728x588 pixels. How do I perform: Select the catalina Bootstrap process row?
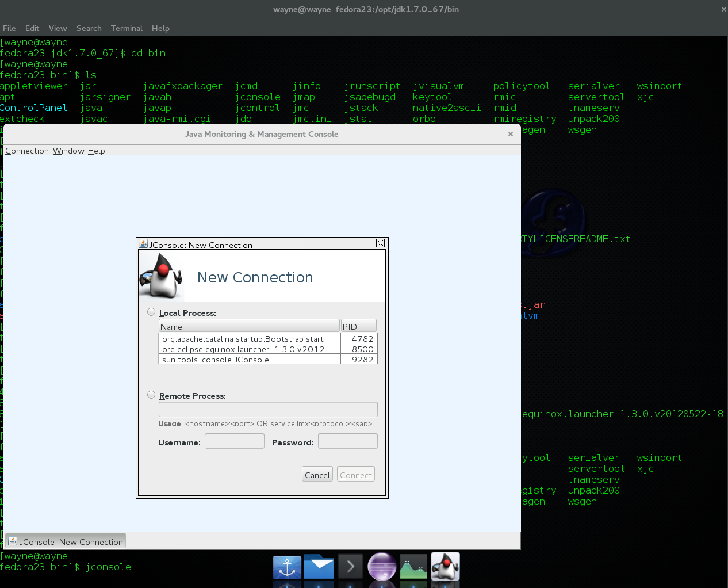[249, 339]
